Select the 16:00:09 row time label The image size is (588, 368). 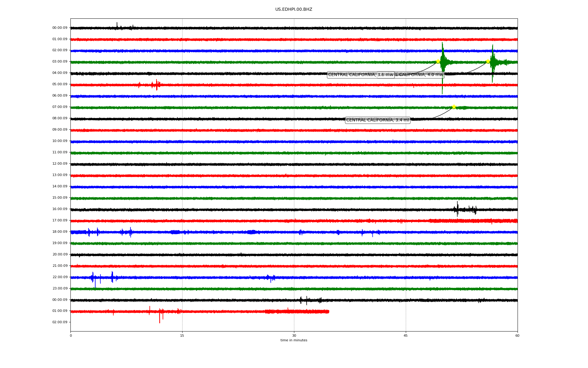click(60, 209)
